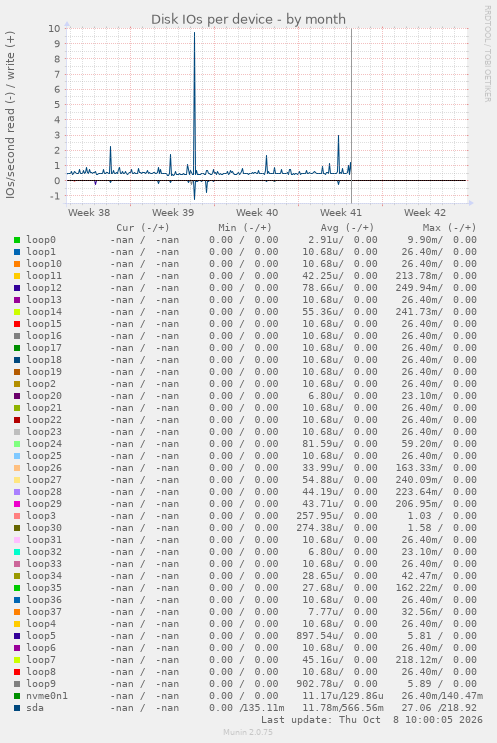Click the sda legend label

coord(35,708)
